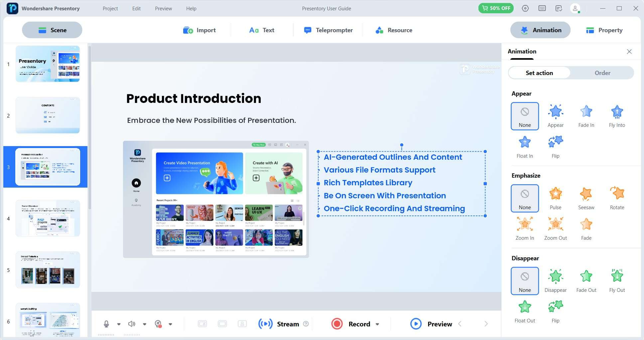644x340 pixels.
Task: Select slide 1 Presentory thumbnail
Action: [48, 64]
